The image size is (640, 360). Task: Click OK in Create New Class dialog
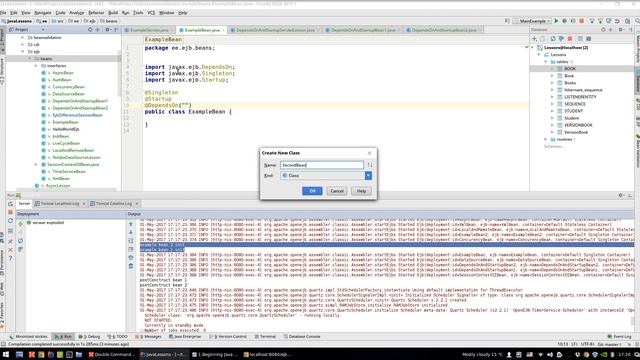(x=312, y=191)
